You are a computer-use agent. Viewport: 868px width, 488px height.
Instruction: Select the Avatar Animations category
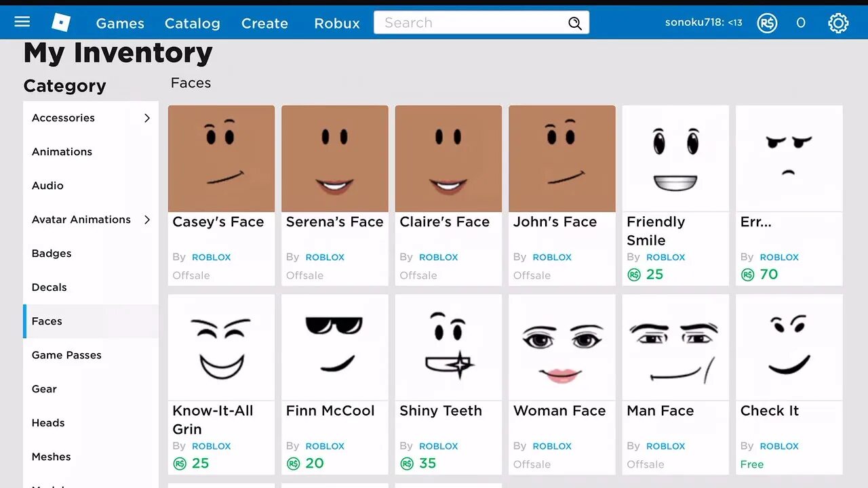click(91, 220)
